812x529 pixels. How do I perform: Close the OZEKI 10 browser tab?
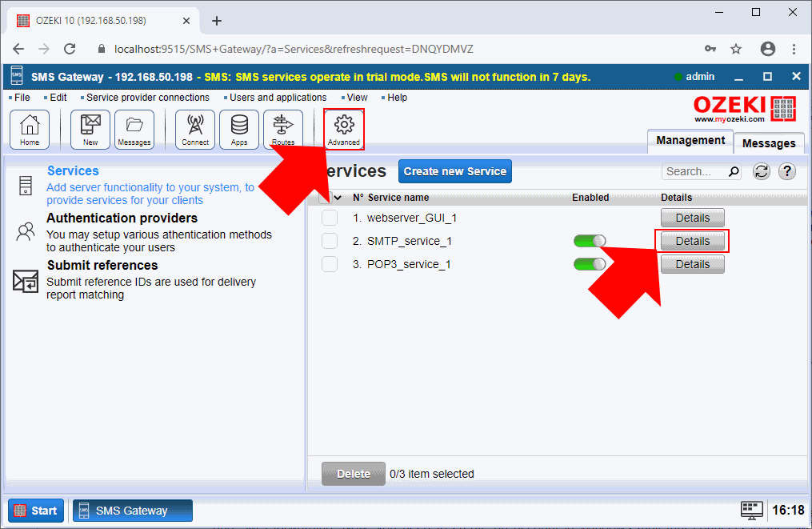186,22
